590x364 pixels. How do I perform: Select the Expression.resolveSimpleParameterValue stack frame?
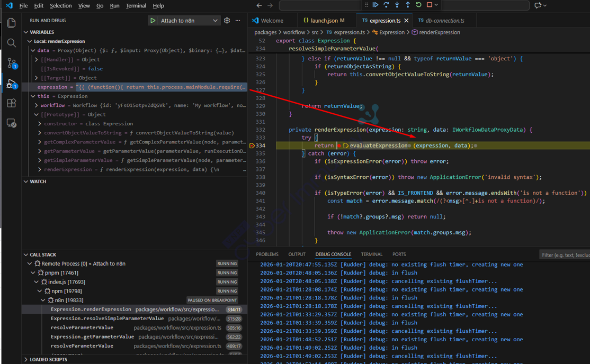point(135,319)
